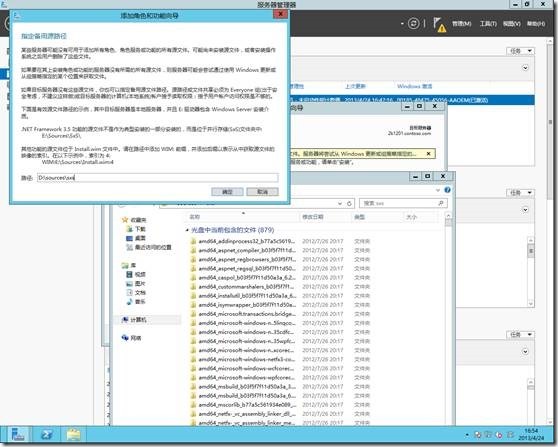Open File Explorer from taskbar
558x447 pixels.
click(x=74, y=435)
